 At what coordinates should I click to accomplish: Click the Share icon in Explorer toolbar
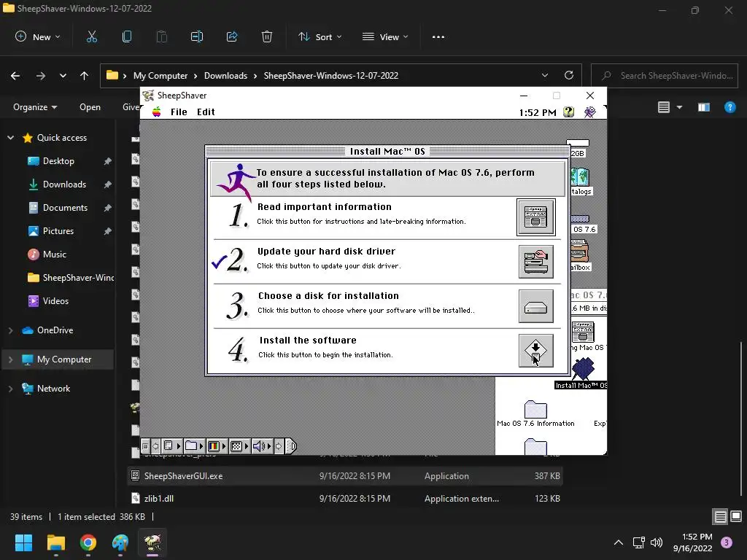click(232, 36)
